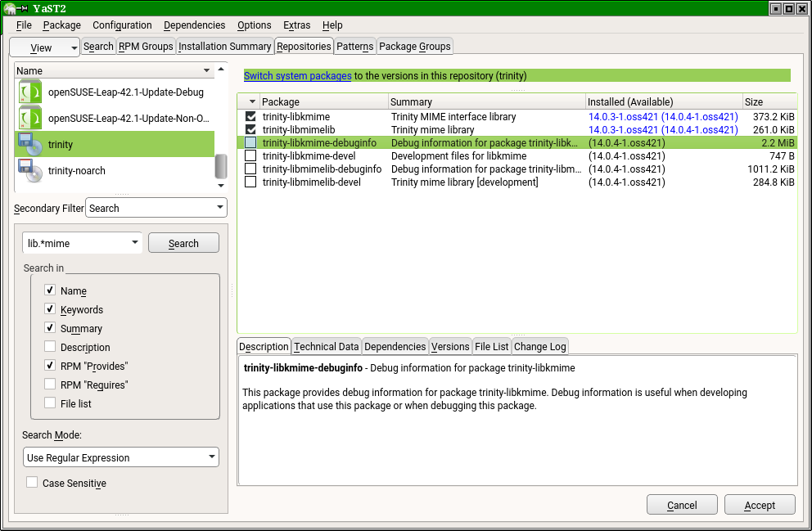This screenshot has width=812, height=531.
Task: Select the trinity-libmimelib-devel package row
Action: 517,182
